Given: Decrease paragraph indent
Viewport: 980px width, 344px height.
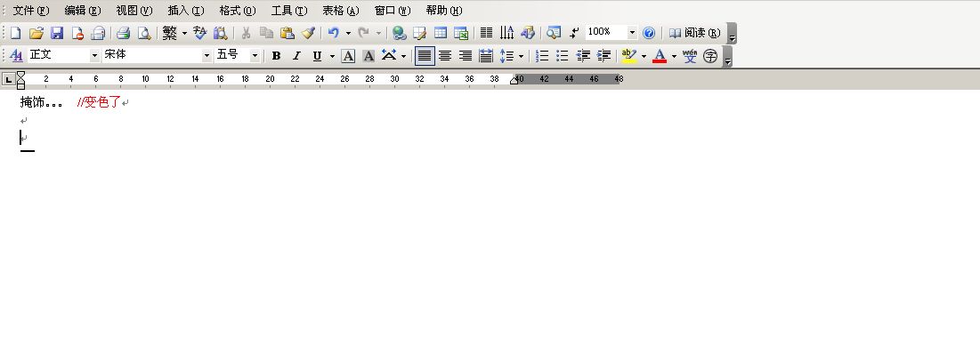Looking at the screenshot, I should pos(583,56).
